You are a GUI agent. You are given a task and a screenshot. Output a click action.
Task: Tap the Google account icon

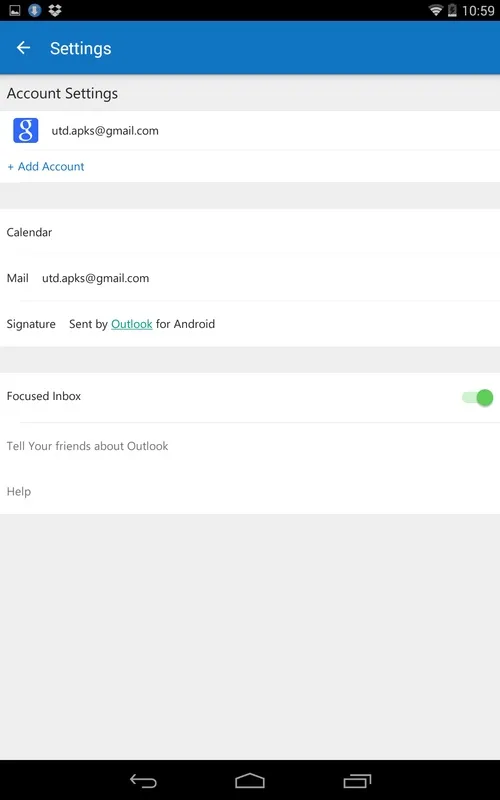26,130
